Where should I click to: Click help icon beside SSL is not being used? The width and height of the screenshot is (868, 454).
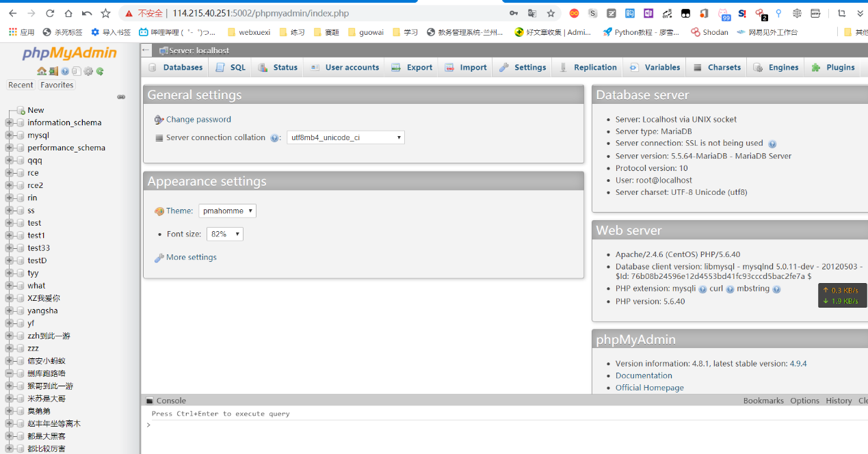pyautogui.click(x=772, y=144)
